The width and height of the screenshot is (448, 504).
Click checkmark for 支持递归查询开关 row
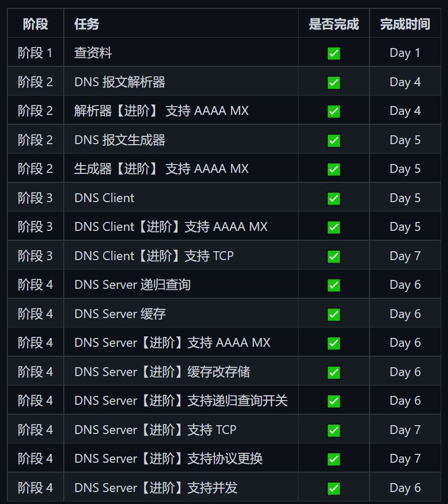pyautogui.click(x=334, y=401)
